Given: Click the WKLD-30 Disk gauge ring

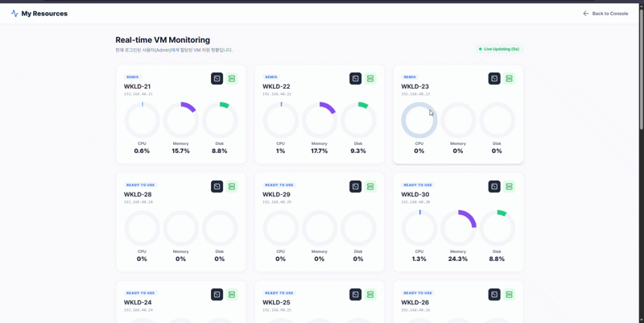Looking at the screenshot, I should [497, 228].
